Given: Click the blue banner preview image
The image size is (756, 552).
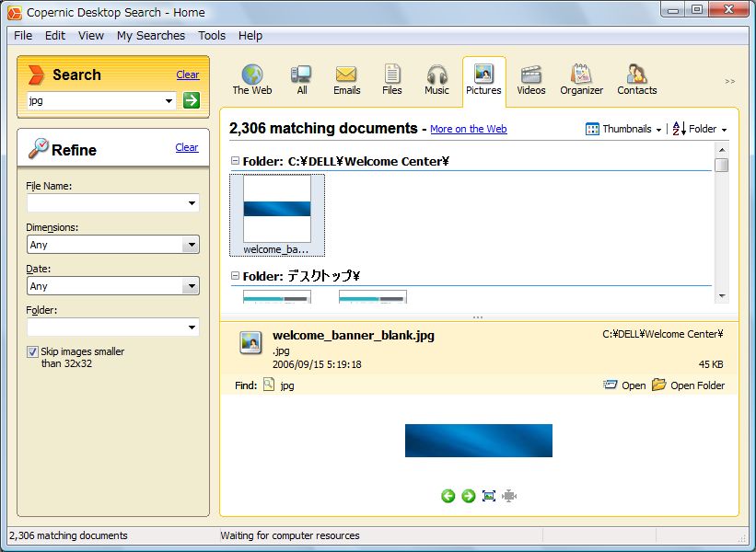Looking at the screenshot, I should [x=478, y=441].
